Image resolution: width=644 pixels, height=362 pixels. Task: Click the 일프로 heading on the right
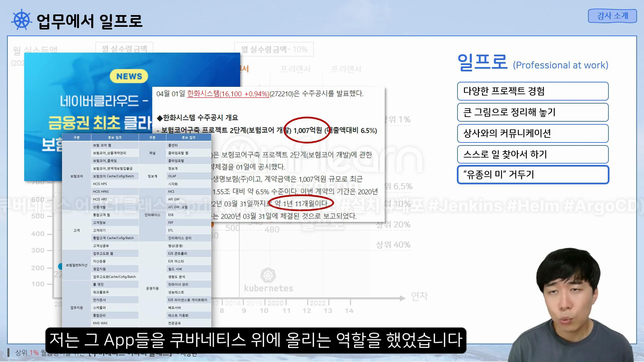[482, 62]
